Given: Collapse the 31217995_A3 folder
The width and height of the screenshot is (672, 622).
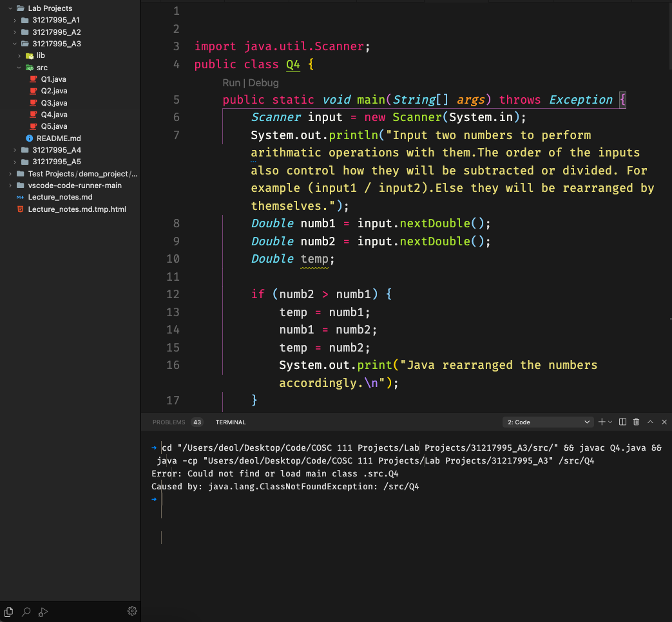Looking at the screenshot, I should (x=15, y=44).
